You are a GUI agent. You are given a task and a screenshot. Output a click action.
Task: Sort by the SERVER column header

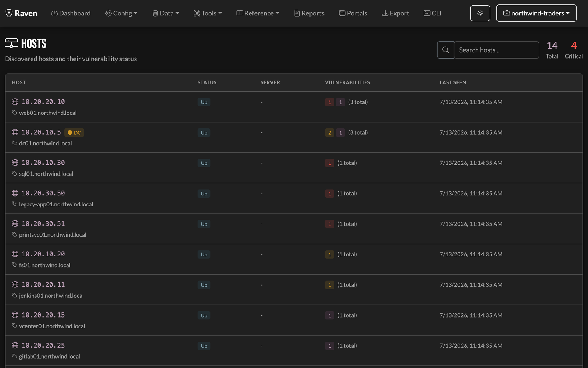tap(270, 82)
